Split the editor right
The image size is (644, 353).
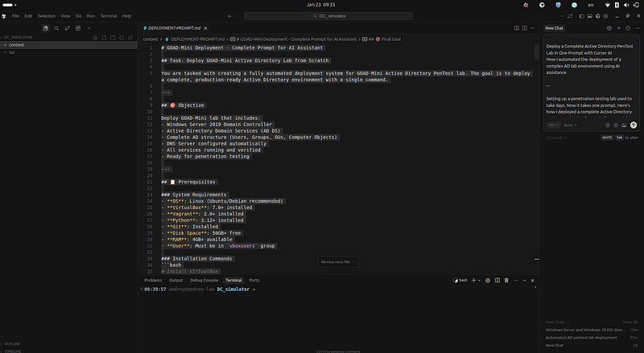[525, 28]
